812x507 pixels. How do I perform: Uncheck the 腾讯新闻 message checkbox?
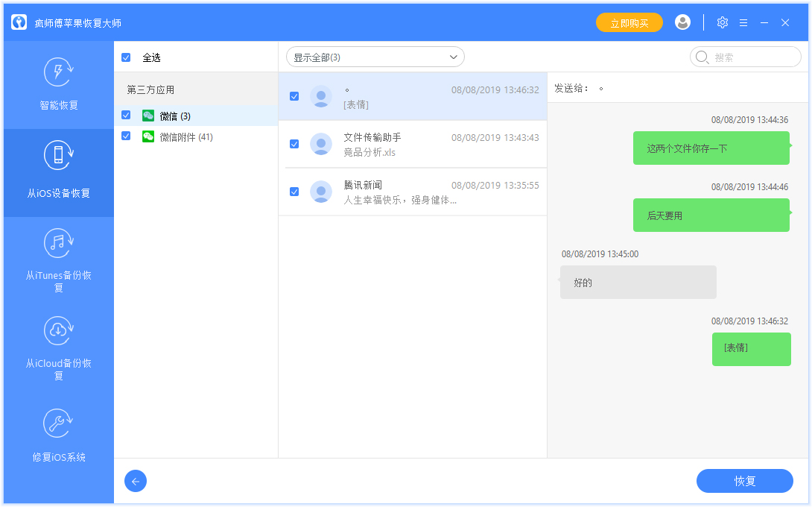point(294,192)
